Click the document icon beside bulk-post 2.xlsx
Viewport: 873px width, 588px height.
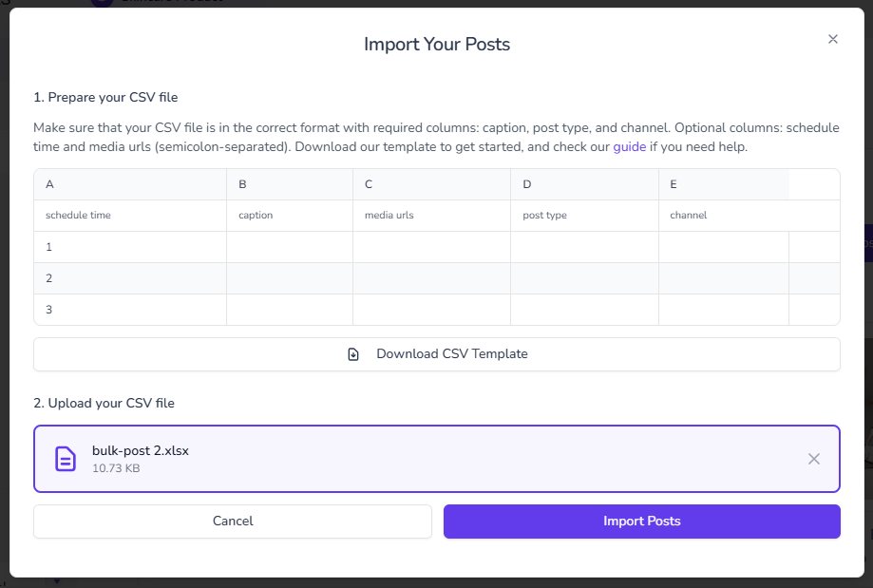tap(66, 459)
